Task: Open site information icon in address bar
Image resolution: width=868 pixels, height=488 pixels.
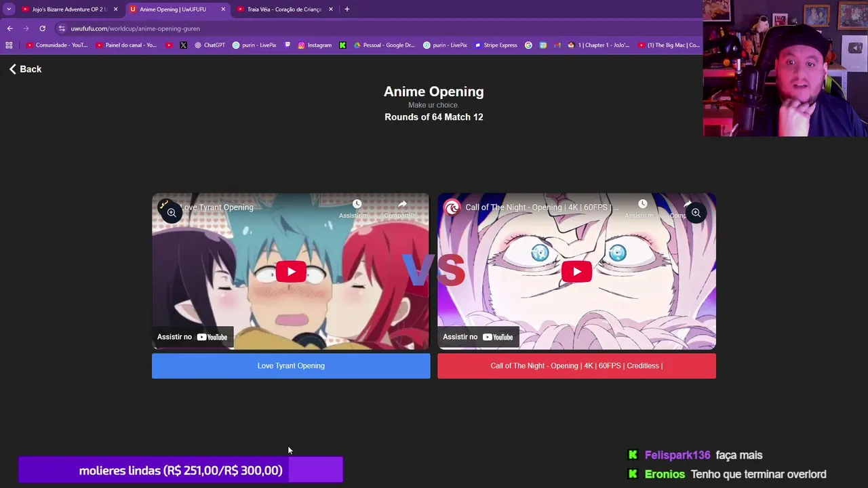Action: (x=62, y=28)
